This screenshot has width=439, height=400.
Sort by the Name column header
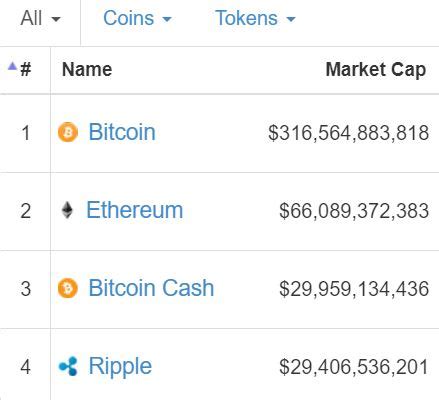pyautogui.click(x=87, y=69)
